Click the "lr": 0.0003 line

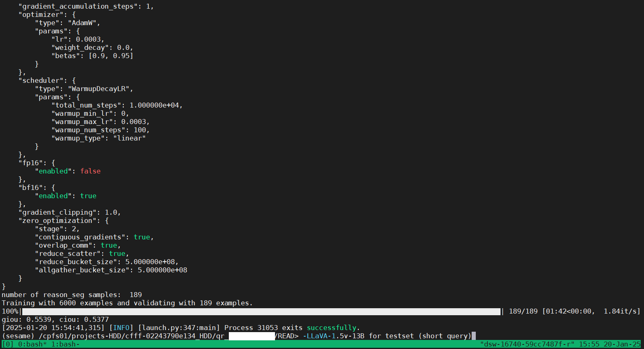[78, 39]
